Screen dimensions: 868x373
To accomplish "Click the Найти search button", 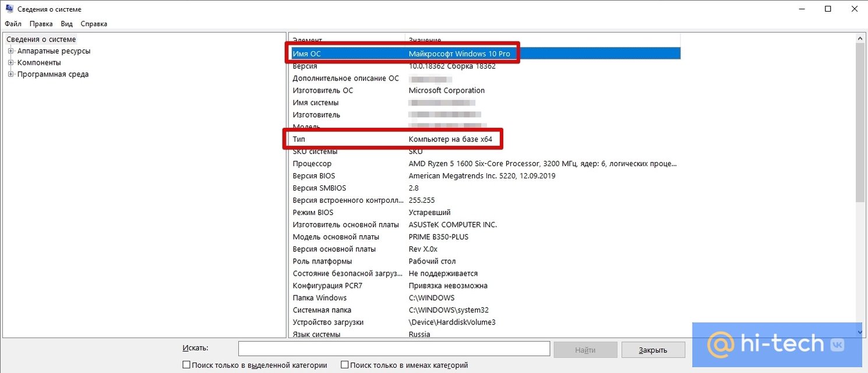I will tap(585, 350).
